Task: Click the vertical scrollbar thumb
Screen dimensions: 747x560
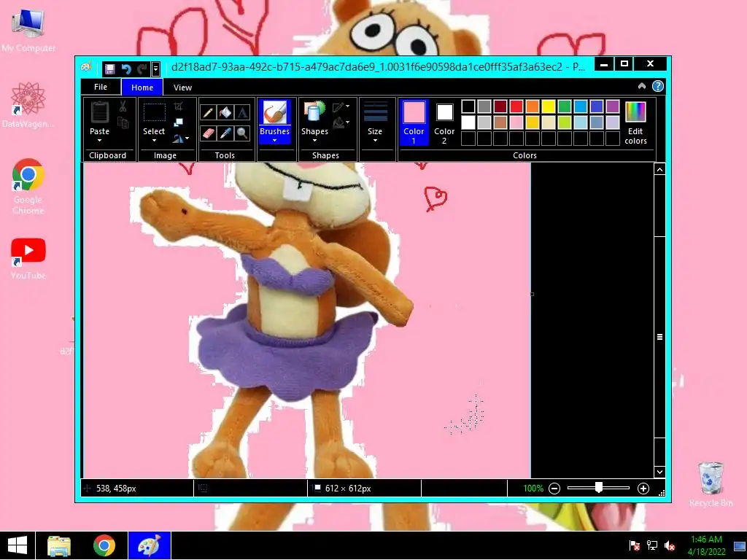Action: coord(659,337)
